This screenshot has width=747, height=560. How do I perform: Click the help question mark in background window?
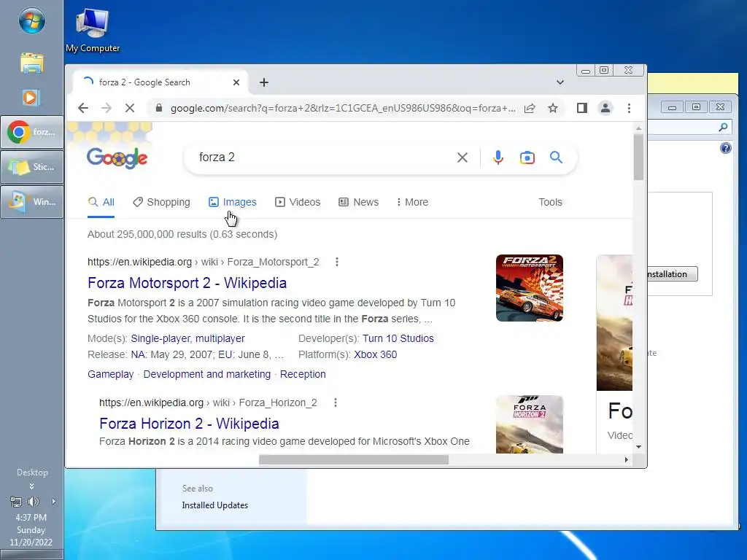coord(726,148)
